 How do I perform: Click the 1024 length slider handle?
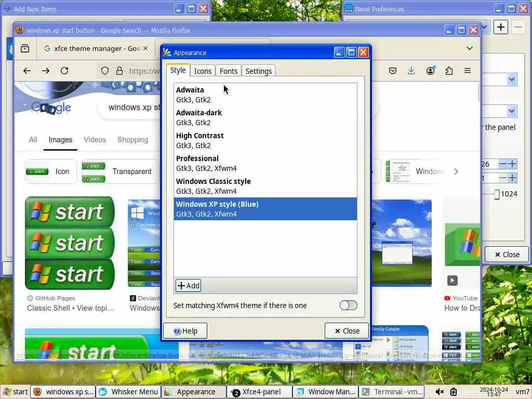(x=497, y=194)
